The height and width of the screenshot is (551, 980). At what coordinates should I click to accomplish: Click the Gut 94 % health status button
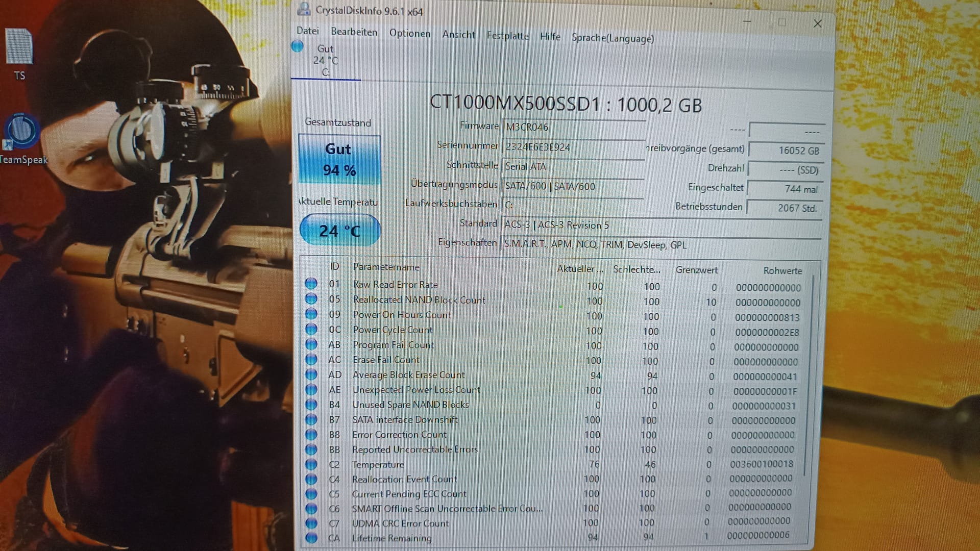tap(339, 159)
